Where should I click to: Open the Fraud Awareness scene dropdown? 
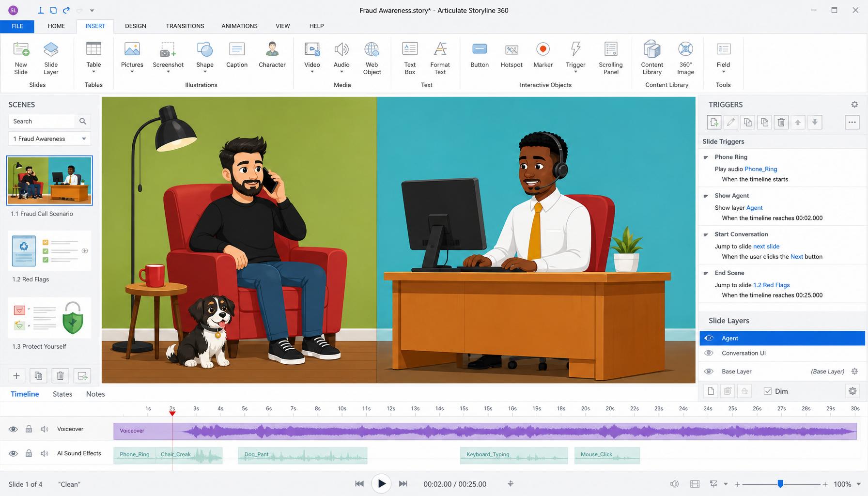[x=49, y=139]
